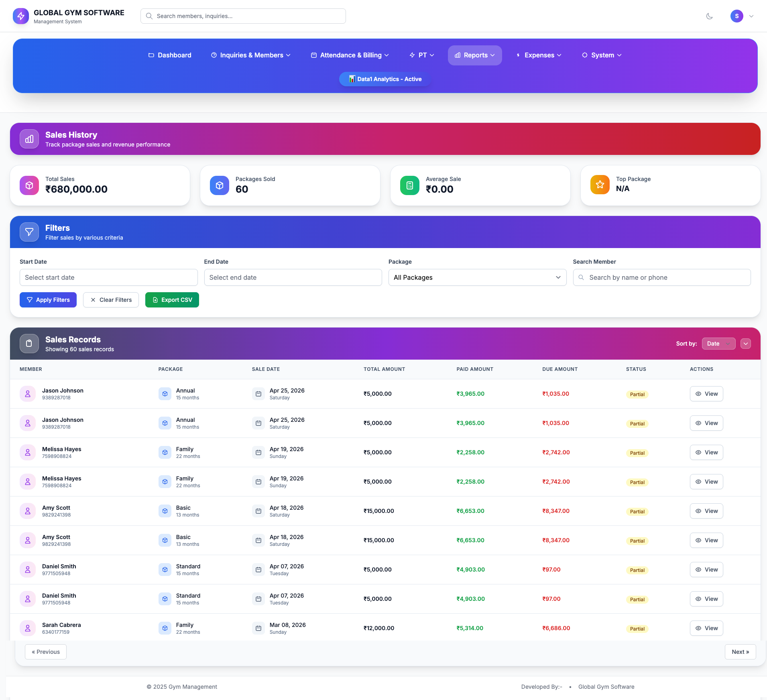Screen dimensions: 767x700
Task: Toggle sort direction arrow button
Action: pos(745,344)
